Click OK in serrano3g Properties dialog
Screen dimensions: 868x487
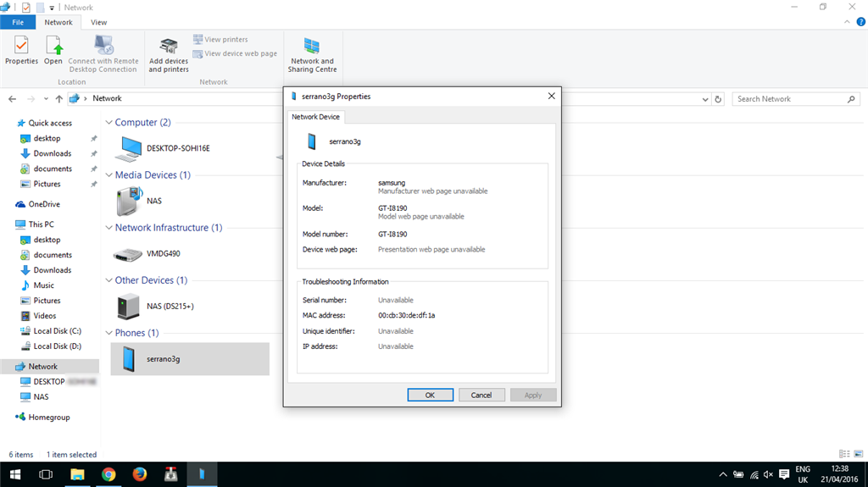(430, 396)
